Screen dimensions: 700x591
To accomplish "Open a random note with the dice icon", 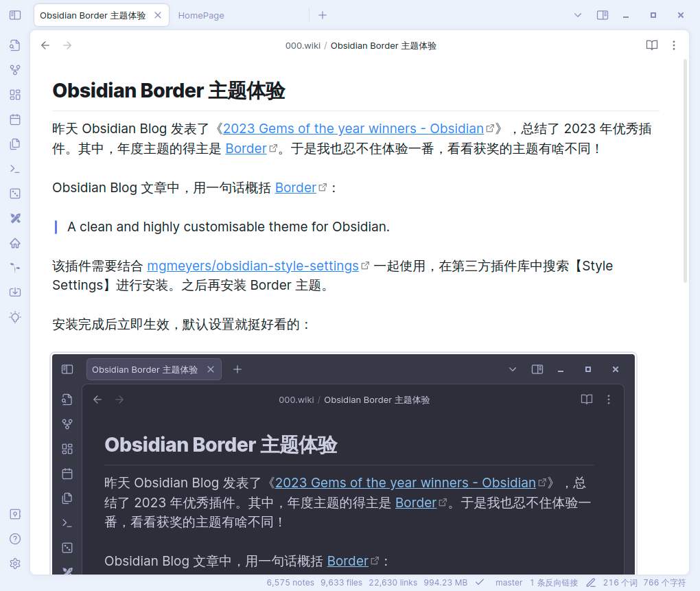I will [x=14, y=194].
